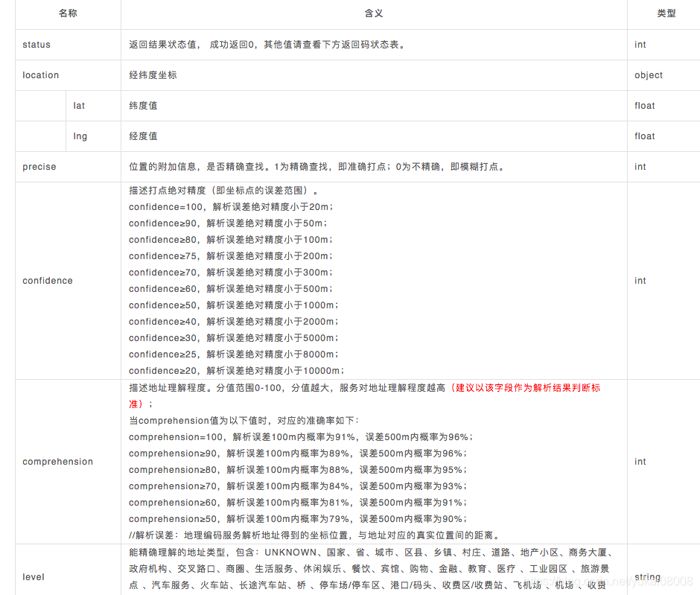Click the //解析误差 note line
Image resolution: width=700 pixels, height=595 pixels.
tap(315, 535)
